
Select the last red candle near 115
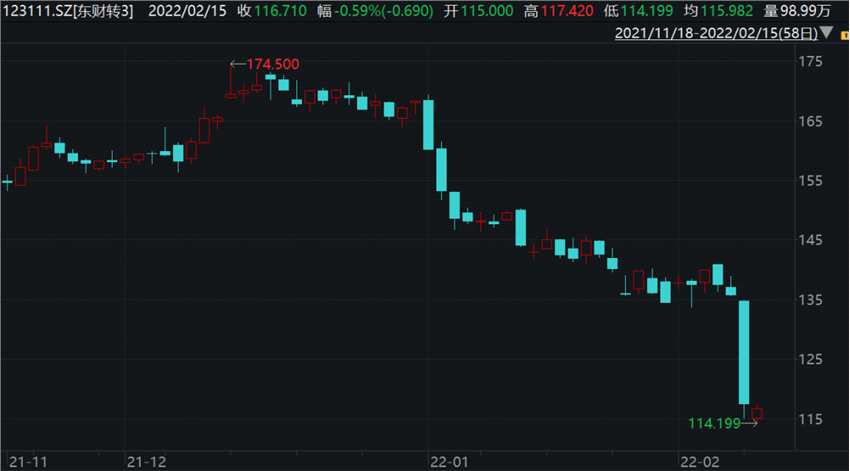click(x=757, y=414)
